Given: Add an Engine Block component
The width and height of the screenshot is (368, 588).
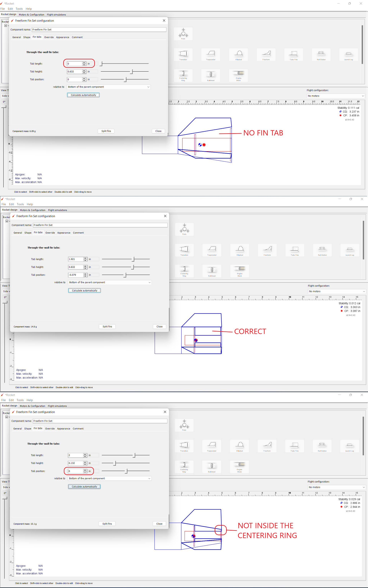Looking at the screenshot, I should tap(238, 75).
